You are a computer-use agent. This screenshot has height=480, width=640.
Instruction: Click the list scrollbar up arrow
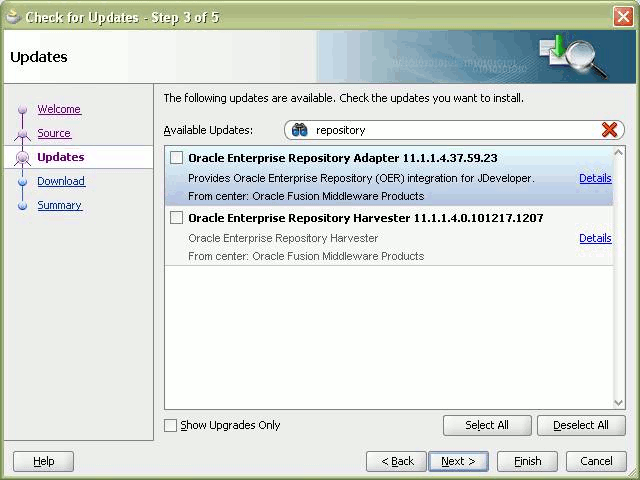[618, 153]
